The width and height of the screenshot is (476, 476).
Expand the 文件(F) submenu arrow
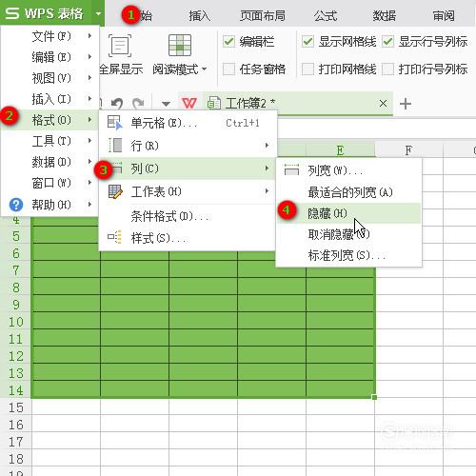89,36
